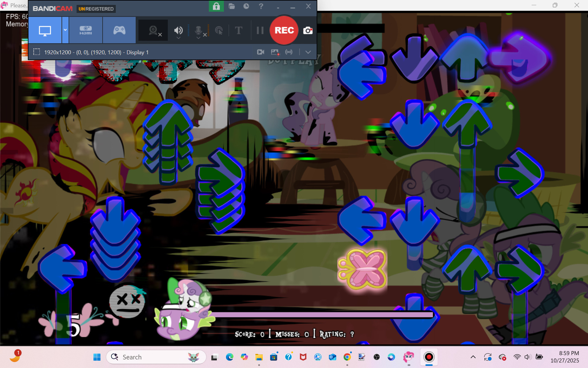The height and width of the screenshot is (368, 588).
Task: Open OneDrive cloud error tray icon
Action: 502,357
